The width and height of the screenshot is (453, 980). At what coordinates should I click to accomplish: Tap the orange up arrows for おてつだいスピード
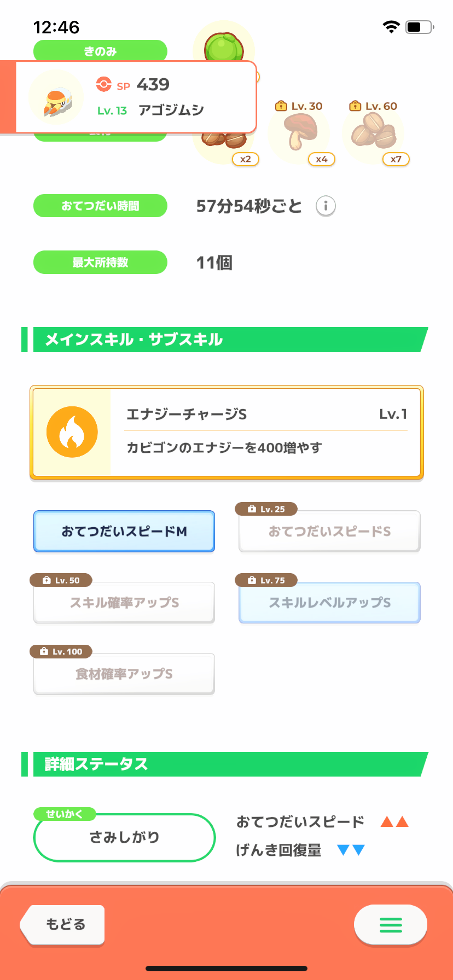point(394,821)
